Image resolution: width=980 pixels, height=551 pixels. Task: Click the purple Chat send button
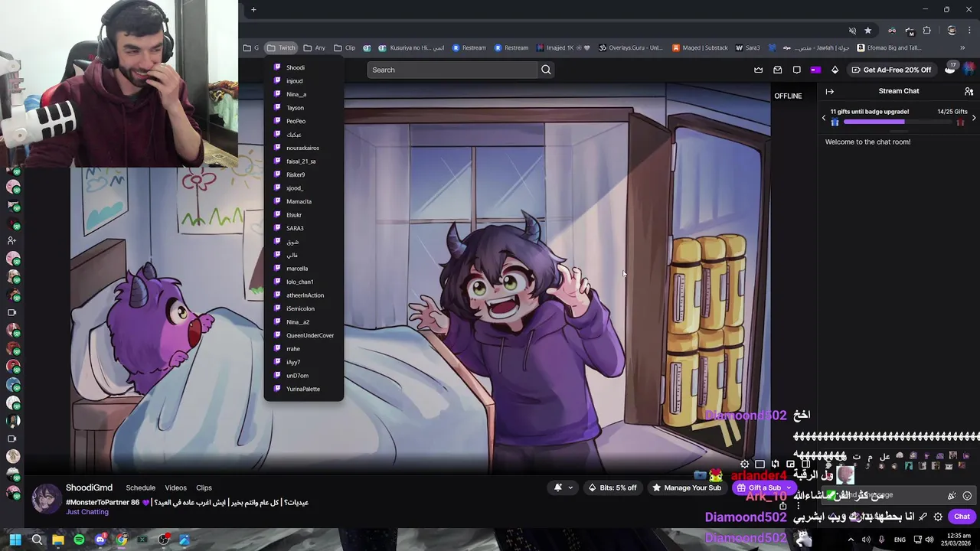[962, 517]
